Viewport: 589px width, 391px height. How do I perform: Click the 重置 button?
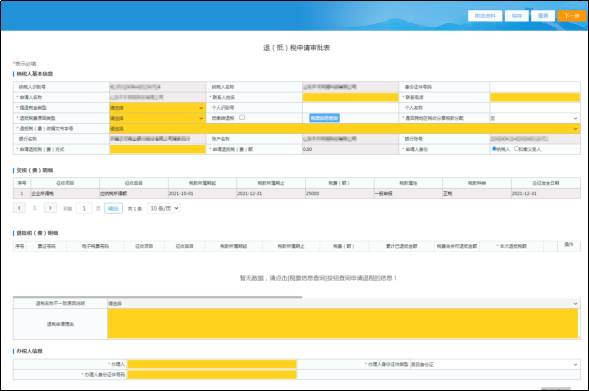click(543, 16)
